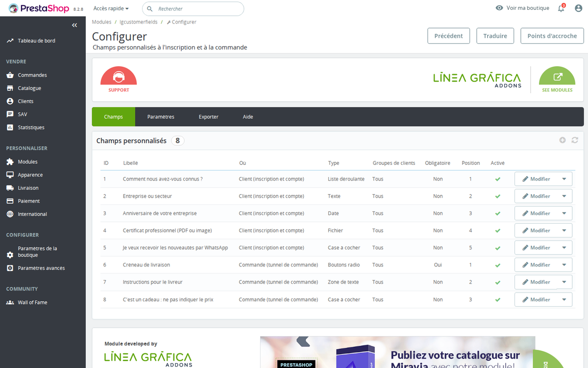The image size is (588, 368).
Task: Open the 'Accès rapide' dropdown
Action: click(x=111, y=8)
